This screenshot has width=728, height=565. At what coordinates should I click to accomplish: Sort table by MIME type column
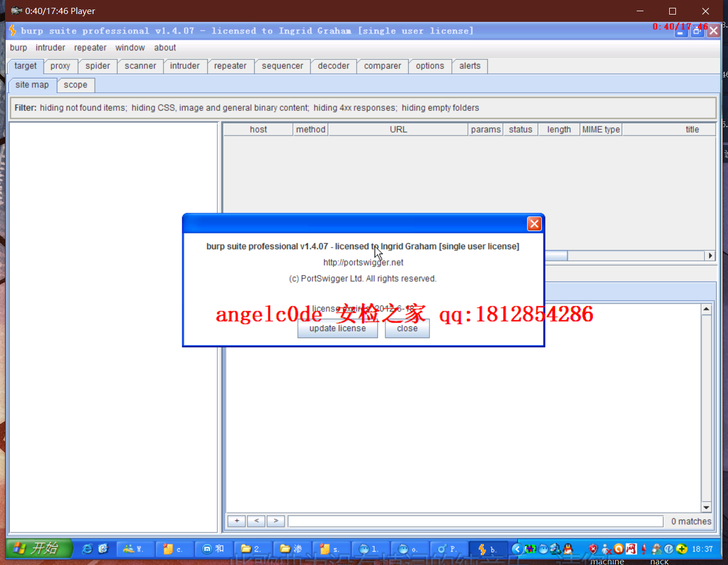pos(601,129)
